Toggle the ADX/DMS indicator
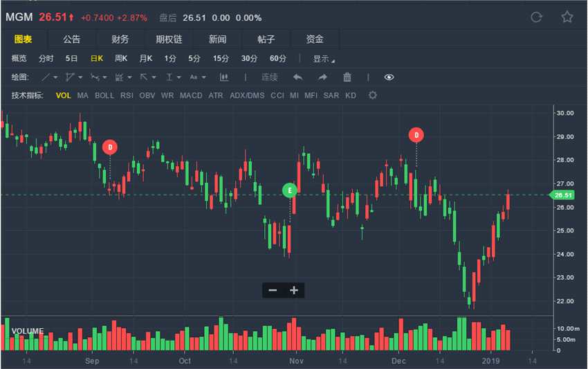588x369 pixels. (247, 96)
